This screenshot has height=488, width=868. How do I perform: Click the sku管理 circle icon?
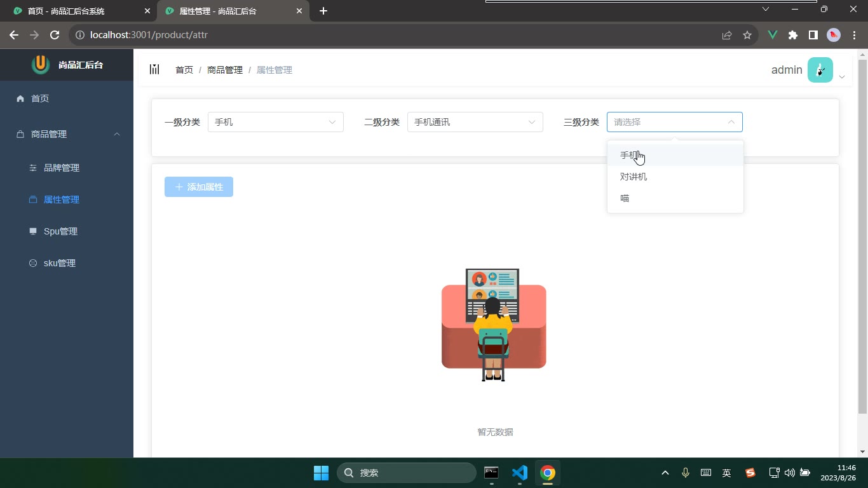point(33,263)
